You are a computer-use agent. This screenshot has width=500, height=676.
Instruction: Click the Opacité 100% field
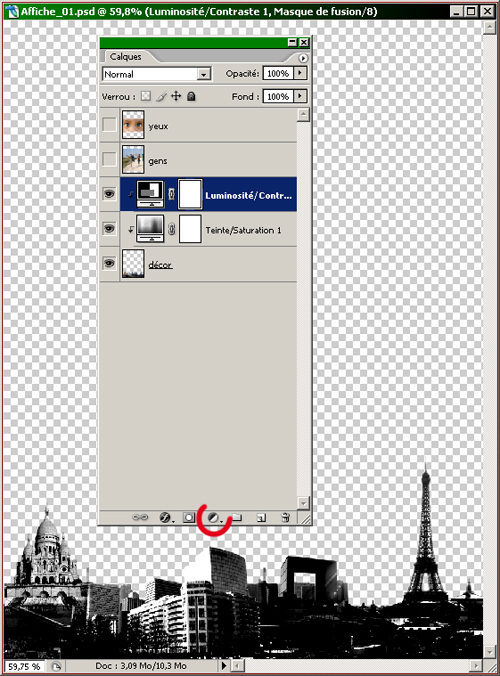[278, 73]
